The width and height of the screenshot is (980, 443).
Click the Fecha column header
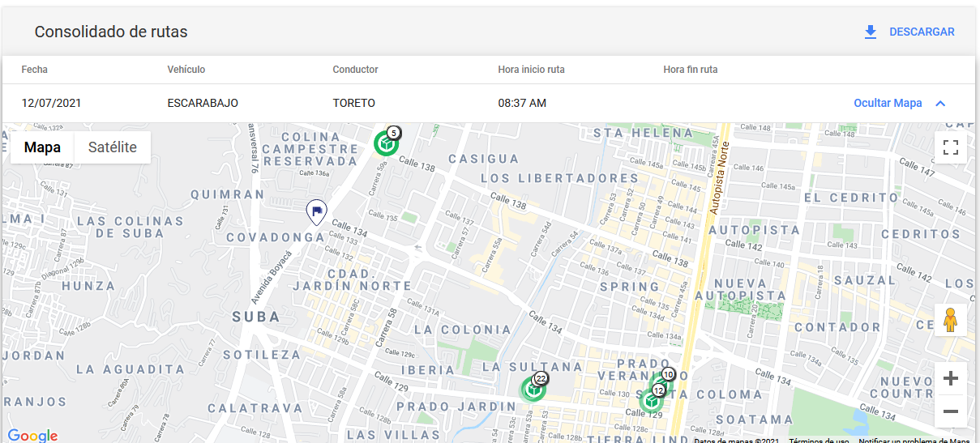tap(35, 70)
